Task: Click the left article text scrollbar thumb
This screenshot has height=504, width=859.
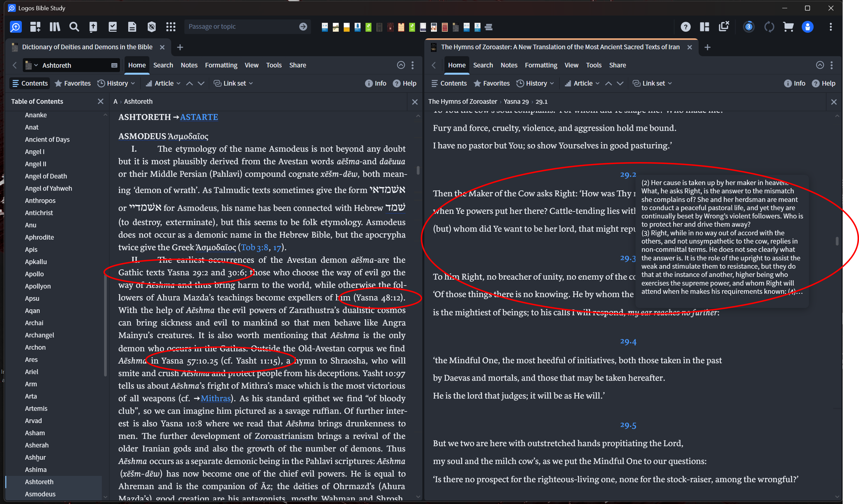Action: (418, 170)
